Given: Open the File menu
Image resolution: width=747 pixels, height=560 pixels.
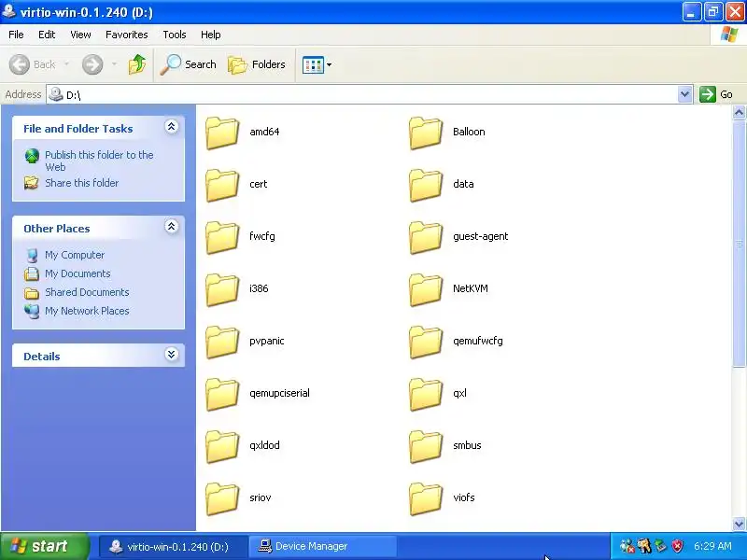Looking at the screenshot, I should pyautogui.click(x=16, y=35).
